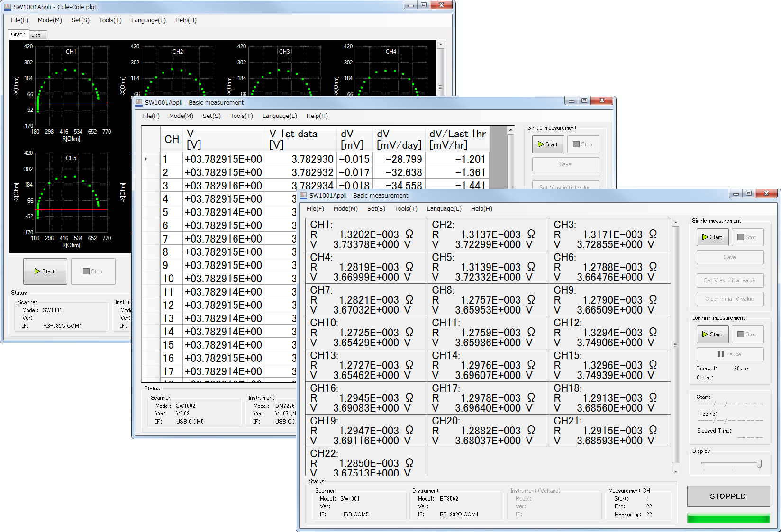
Task: Click Single measurement Start in front window
Action: (713, 237)
